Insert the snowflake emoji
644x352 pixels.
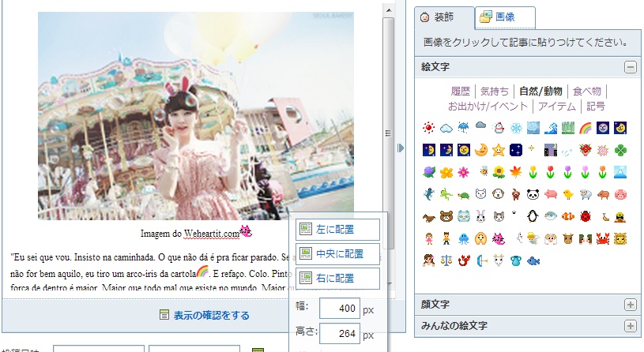coord(516,128)
